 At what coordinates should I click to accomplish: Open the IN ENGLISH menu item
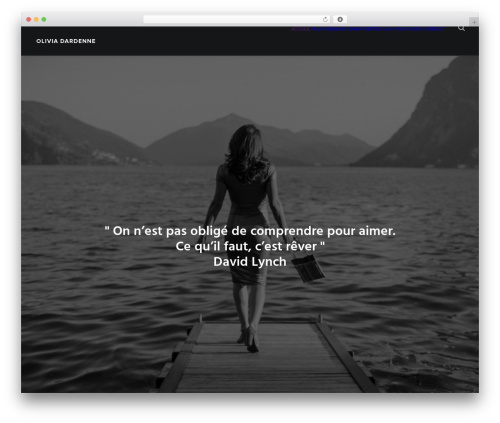334,29
